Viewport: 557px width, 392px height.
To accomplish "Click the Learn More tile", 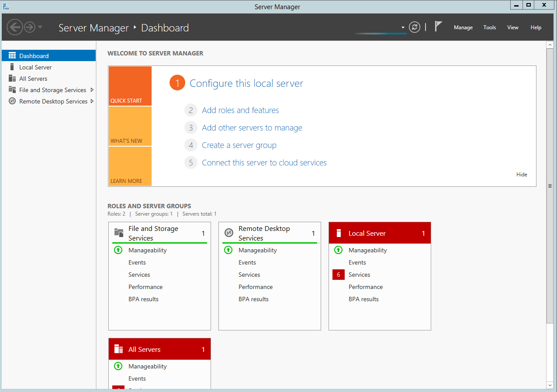I will [130, 166].
